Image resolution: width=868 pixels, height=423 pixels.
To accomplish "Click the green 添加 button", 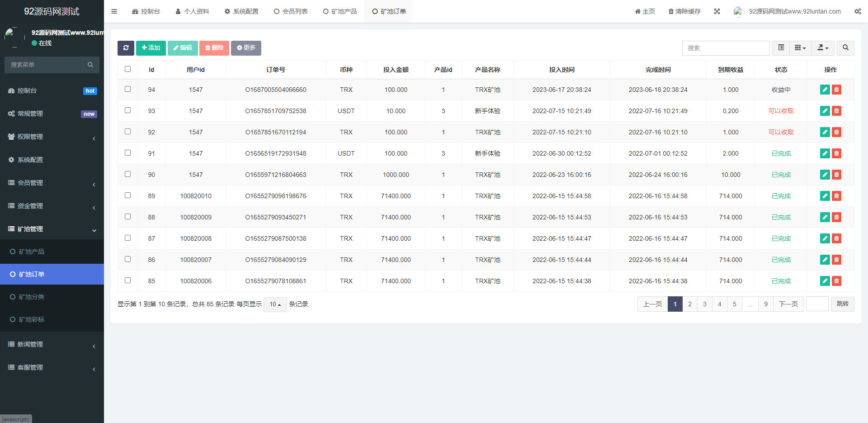I will point(151,48).
